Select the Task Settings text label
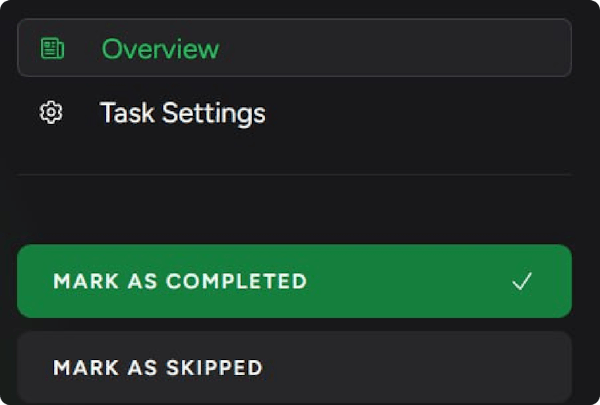This screenshot has height=405, width=600. coord(182,113)
